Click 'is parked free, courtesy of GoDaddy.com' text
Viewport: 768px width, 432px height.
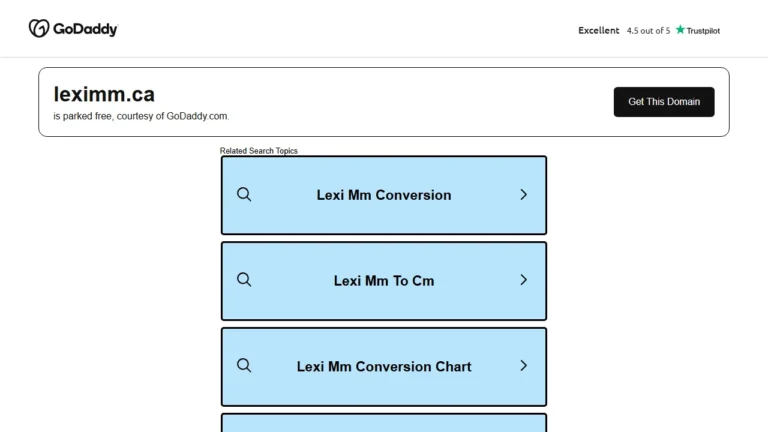tap(141, 116)
